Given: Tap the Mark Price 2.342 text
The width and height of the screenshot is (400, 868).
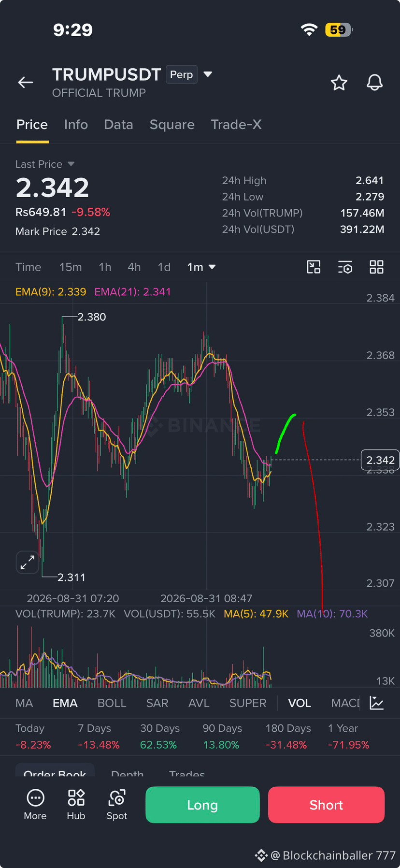Looking at the screenshot, I should (57, 231).
